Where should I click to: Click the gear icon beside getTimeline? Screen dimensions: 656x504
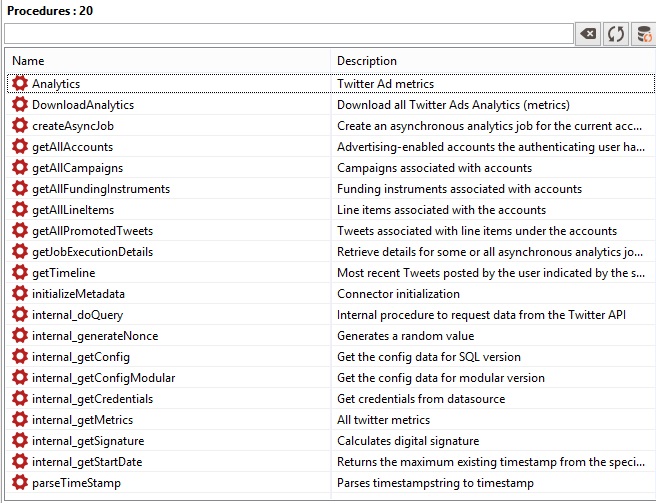pos(20,273)
